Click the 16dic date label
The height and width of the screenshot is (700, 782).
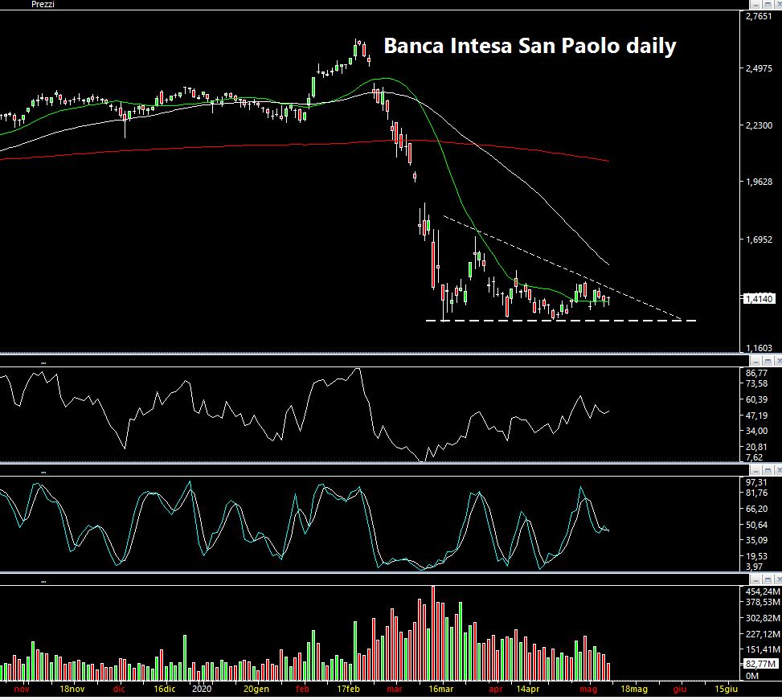click(x=165, y=689)
